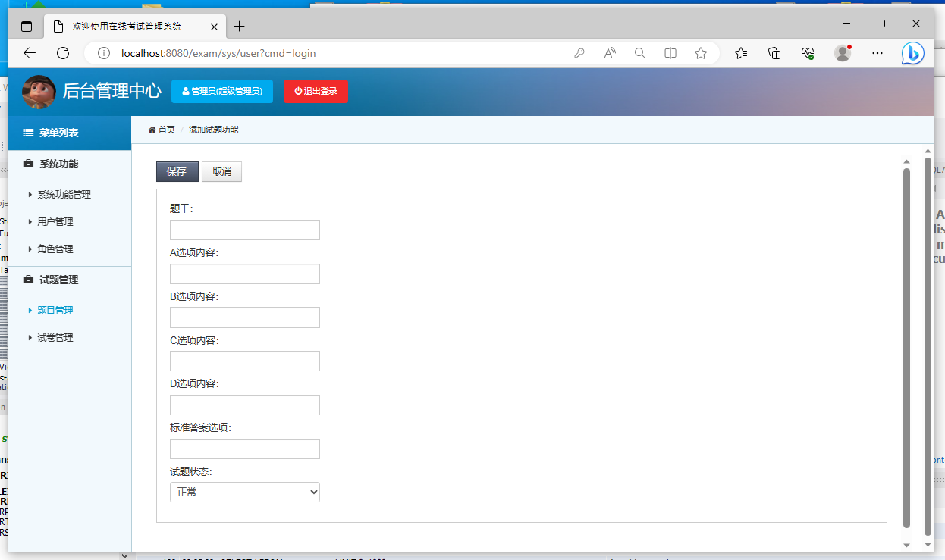945x560 pixels.
Task: Click the Browser essentials heart icon
Action: point(807,53)
